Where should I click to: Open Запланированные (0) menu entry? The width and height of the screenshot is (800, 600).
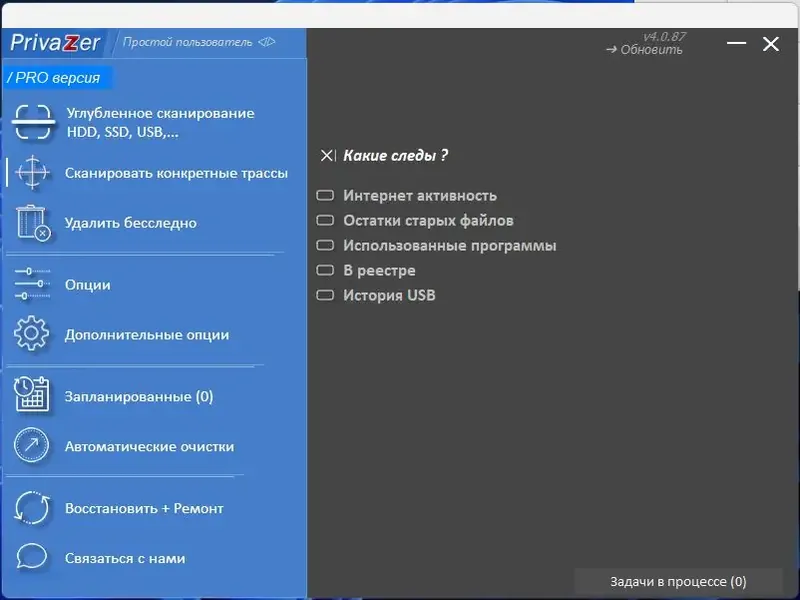[x=139, y=396]
